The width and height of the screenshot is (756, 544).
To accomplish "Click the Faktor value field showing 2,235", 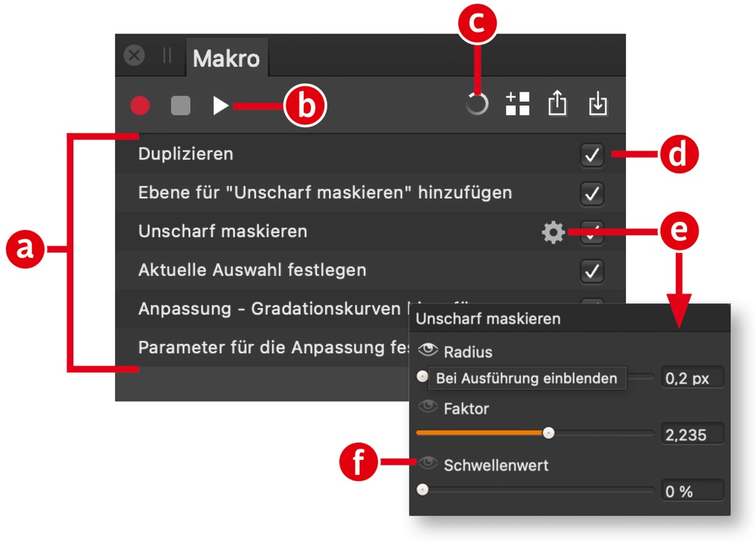I will coord(692,434).
